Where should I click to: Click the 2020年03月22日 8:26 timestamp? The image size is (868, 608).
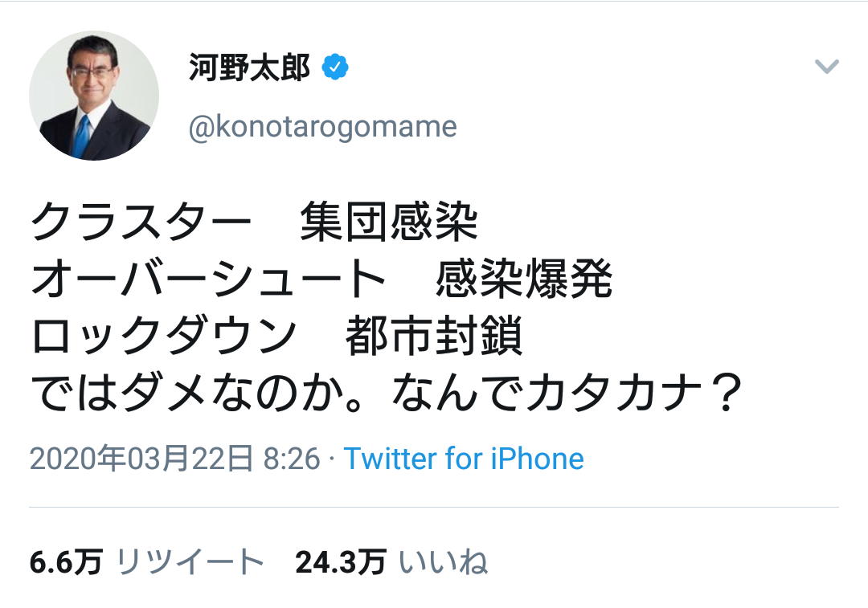174,459
